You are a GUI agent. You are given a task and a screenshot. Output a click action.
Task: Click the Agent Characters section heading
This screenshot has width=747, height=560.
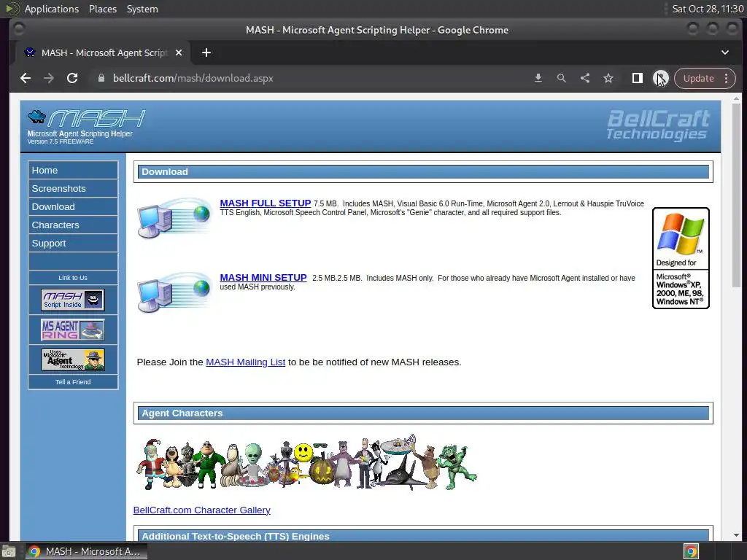click(x=182, y=413)
